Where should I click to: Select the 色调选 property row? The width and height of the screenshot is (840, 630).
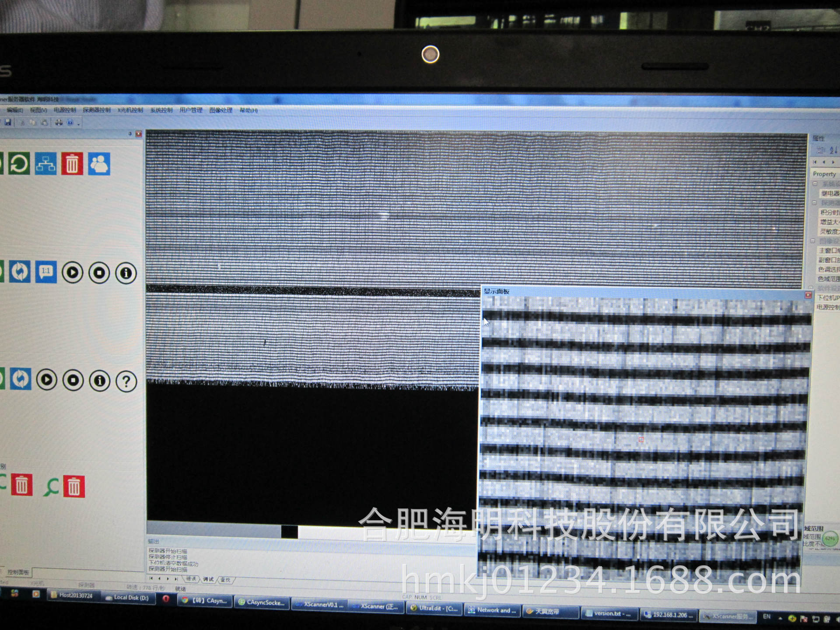[x=827, y=269]
